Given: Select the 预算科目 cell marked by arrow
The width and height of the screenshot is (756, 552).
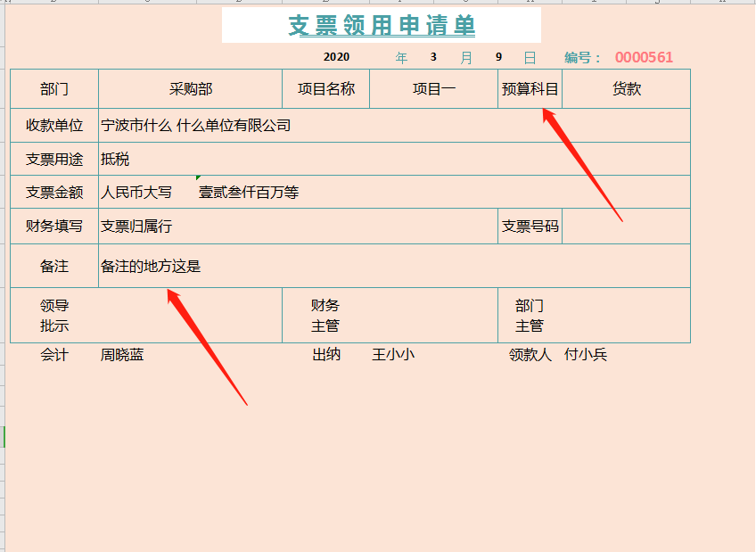Looking at the screenshot, I should [x=530, y=88].
